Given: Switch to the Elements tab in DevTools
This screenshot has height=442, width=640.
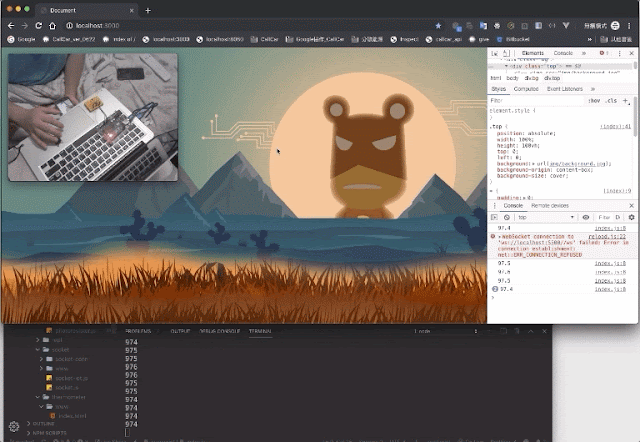Looking at the screenshot, I should [x=533, y=53].
